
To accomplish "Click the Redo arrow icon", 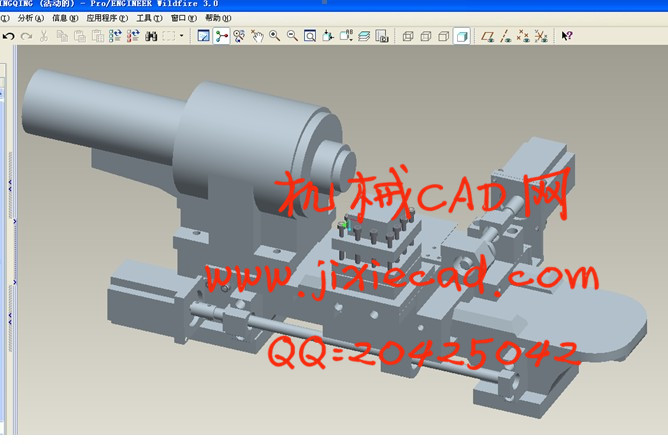I will [x=26, y=36].
